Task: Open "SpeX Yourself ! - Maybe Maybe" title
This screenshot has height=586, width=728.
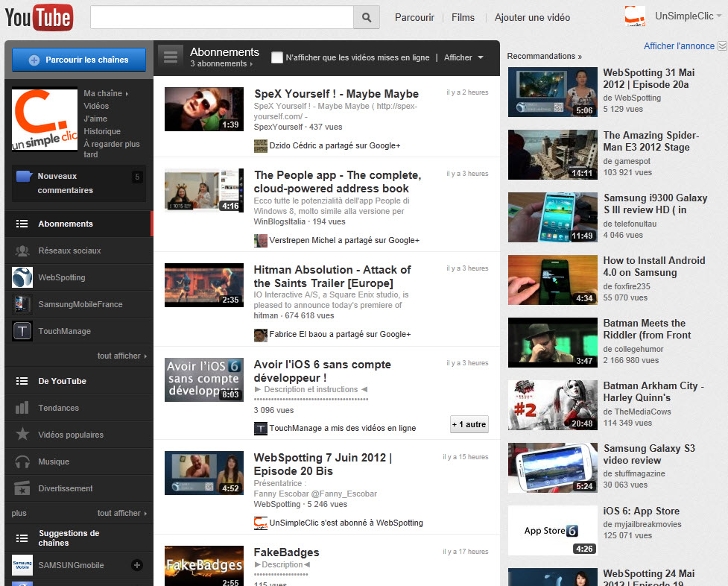Action: pyautogui.click(x=336, y=94)
